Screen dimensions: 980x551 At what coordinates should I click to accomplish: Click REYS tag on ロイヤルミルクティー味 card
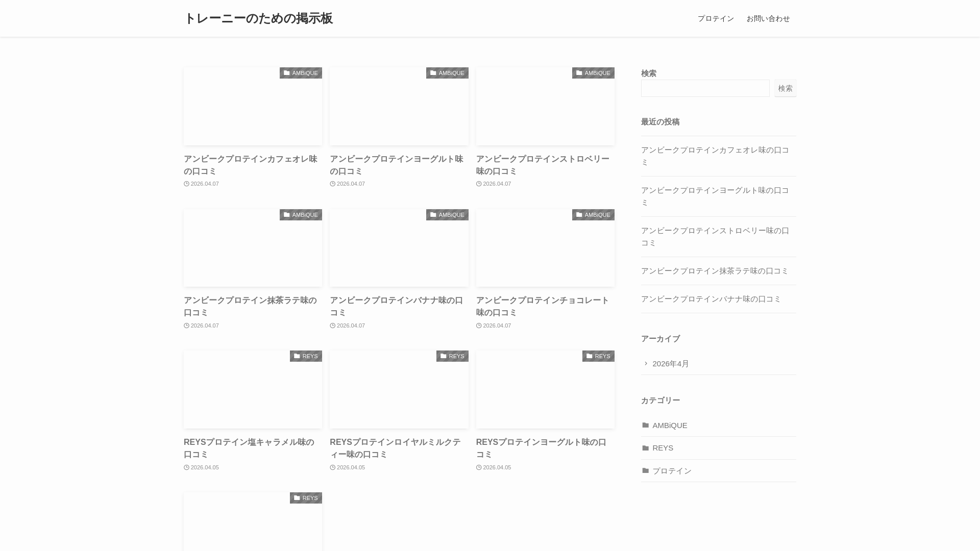pyautogui.click(x=452, y=356)
